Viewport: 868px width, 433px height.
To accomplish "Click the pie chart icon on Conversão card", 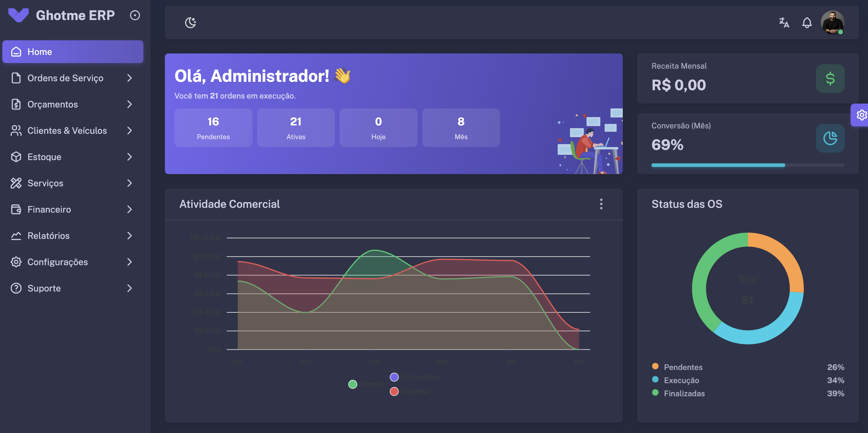I will tap(830, 138).
